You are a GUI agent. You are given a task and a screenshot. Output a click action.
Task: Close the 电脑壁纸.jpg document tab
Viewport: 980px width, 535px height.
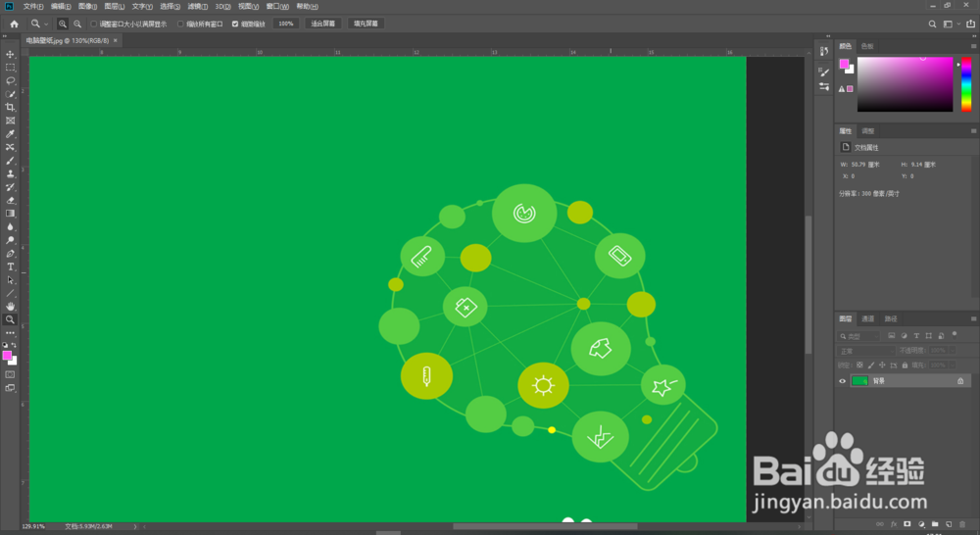pos(115,40)
